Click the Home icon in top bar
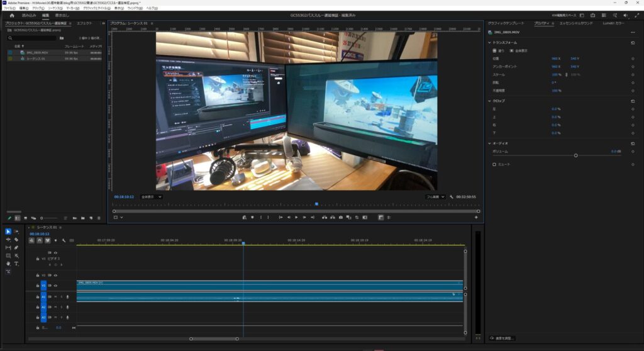 point(11,15)
